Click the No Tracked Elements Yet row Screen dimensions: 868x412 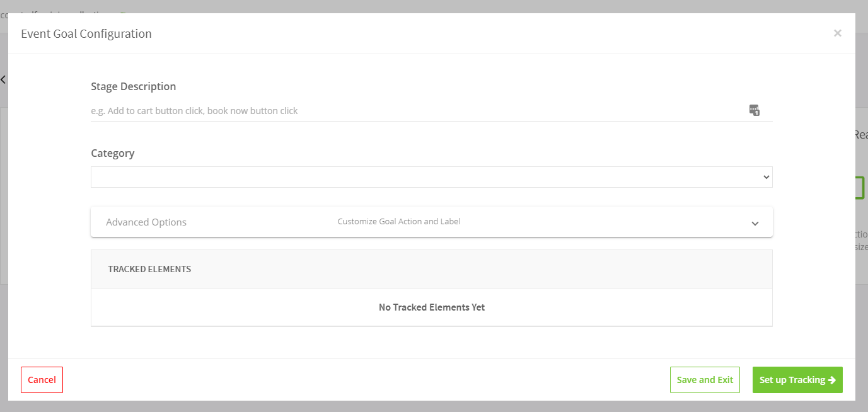[432, 307]
